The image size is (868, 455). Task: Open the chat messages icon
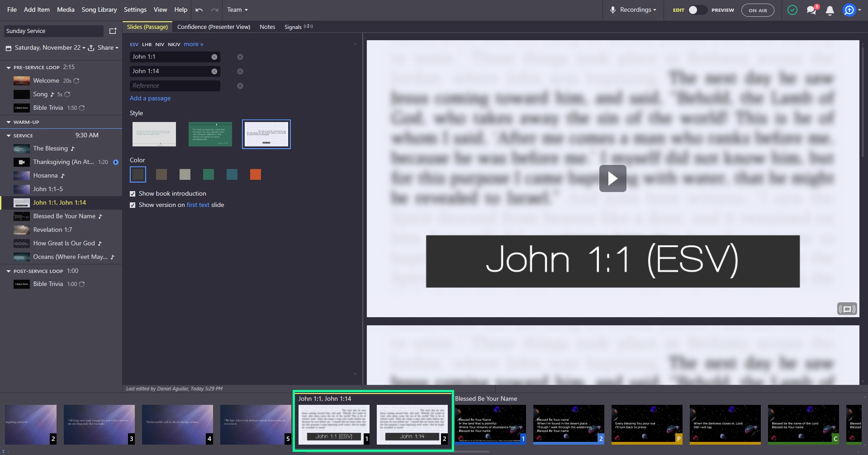[812, 10]
